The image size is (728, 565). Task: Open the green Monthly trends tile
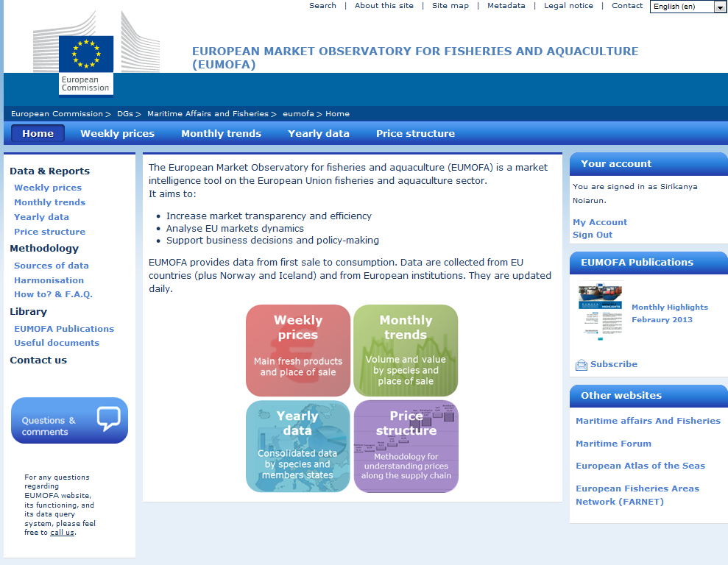(406, 350)
